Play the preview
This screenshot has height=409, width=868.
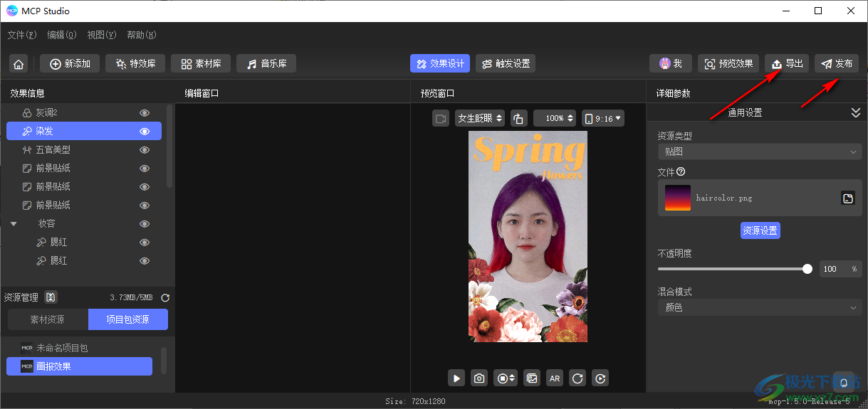pos(456,378)
